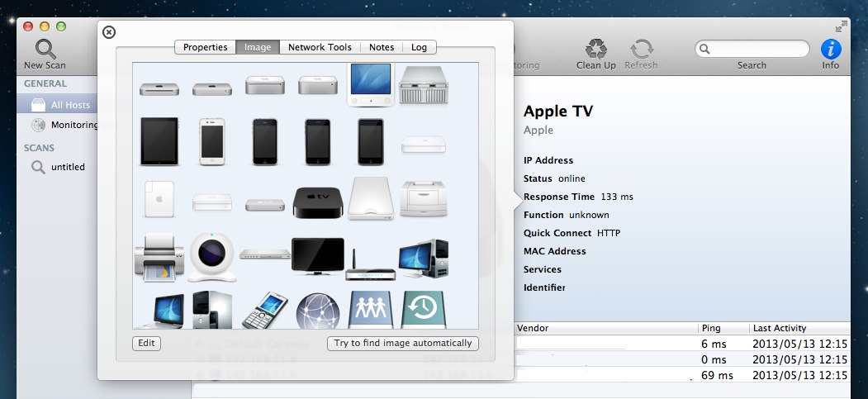The height and width of the screenshot is (399, 868).
Task: Toggle the fullscreen arrows icon
Action: (x=842, y=26)
